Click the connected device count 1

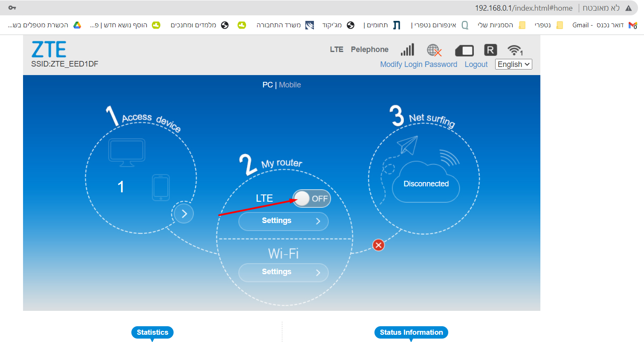click(121, 187)
